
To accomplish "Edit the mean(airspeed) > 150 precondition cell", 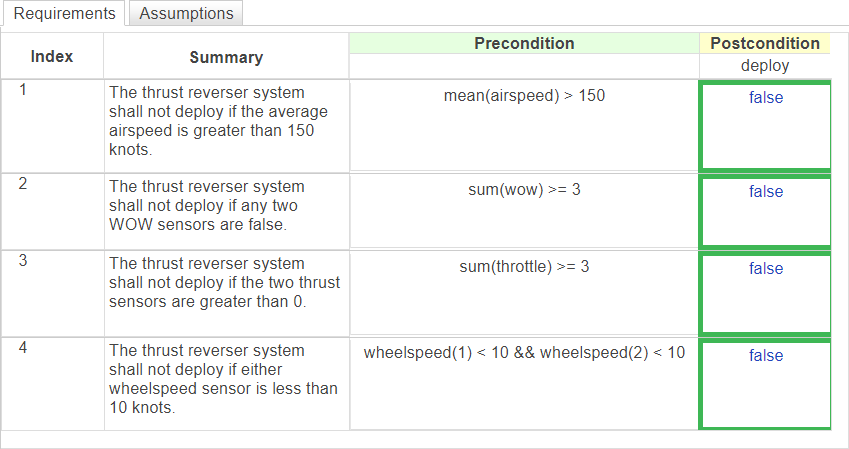I will click(x=524, y=126).
